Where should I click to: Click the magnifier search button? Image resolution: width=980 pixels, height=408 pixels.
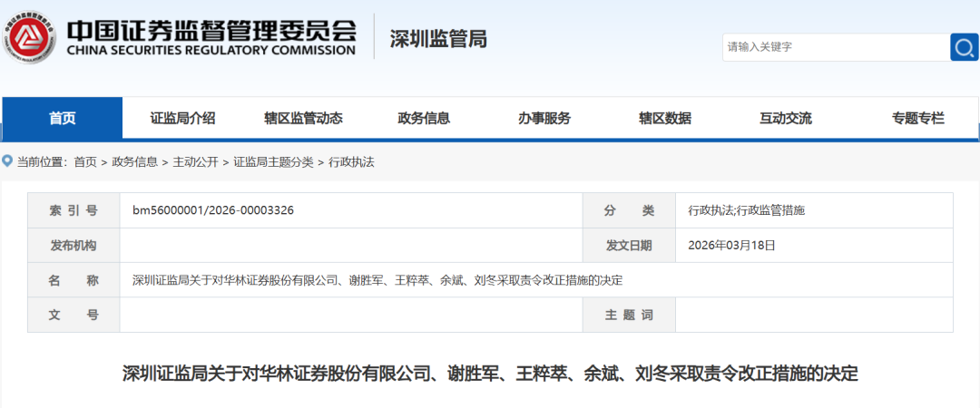pyautogui.click(x=965, y=47)
